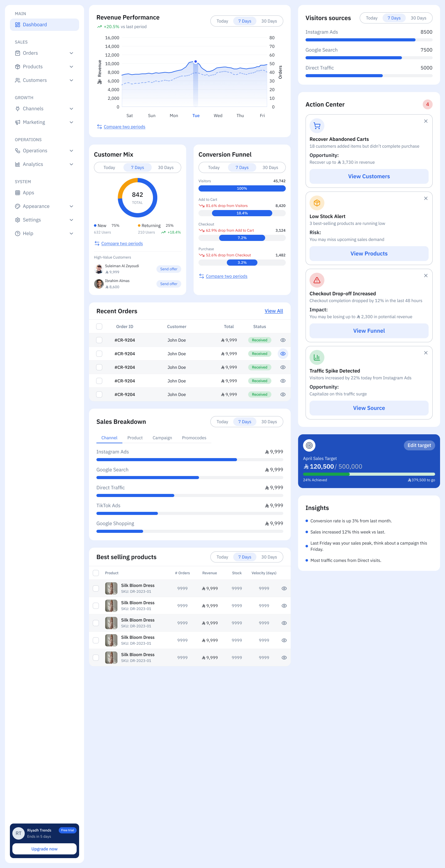Screen dimensions: 445x868
Task: Click the Analytics bar chart sidebar icon
Action: tap(18, 164)
